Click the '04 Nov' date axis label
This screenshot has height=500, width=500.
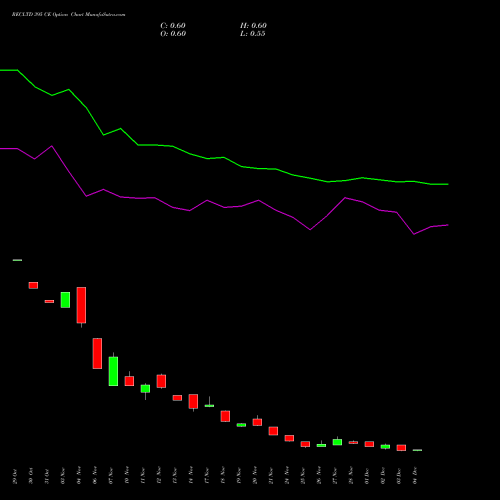click(x=79, y=476)
